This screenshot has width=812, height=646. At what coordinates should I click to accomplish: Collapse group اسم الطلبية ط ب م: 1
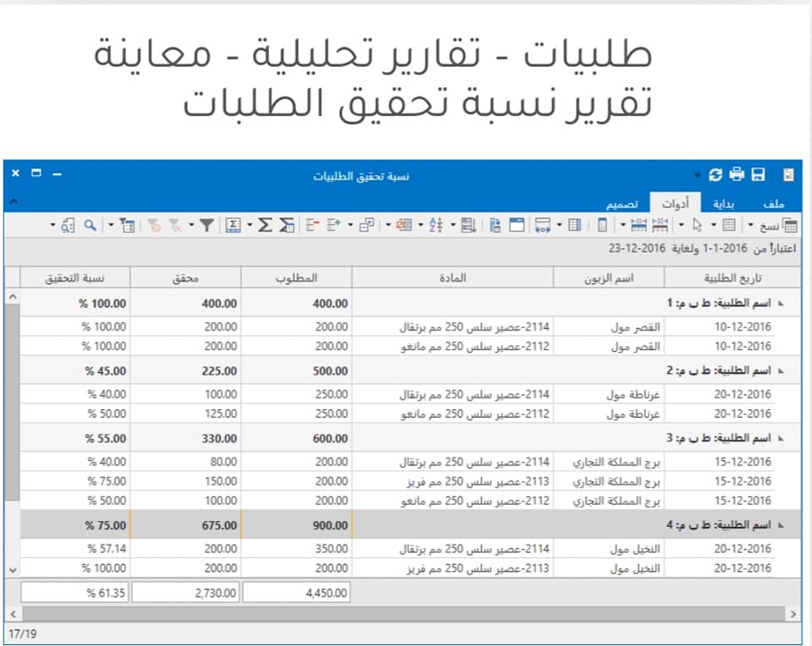[x=781, y=304]
